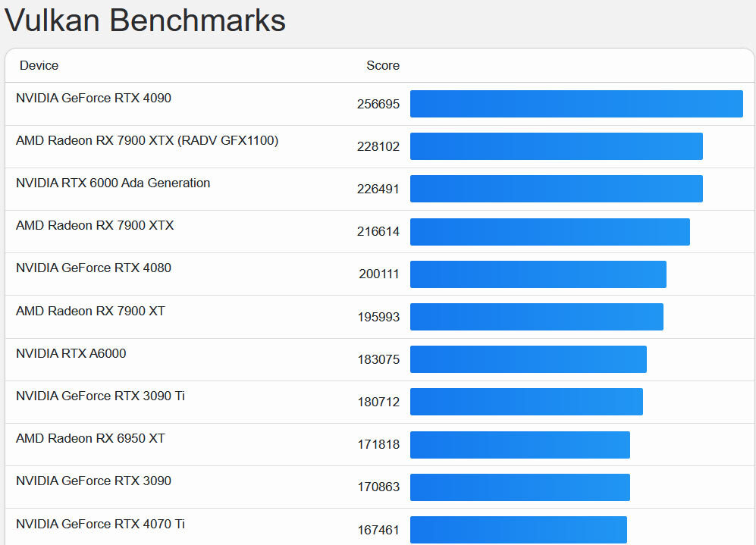The image size is (756, 545).
Task: Click the bar for score 183075
Action: pos(528,359)
